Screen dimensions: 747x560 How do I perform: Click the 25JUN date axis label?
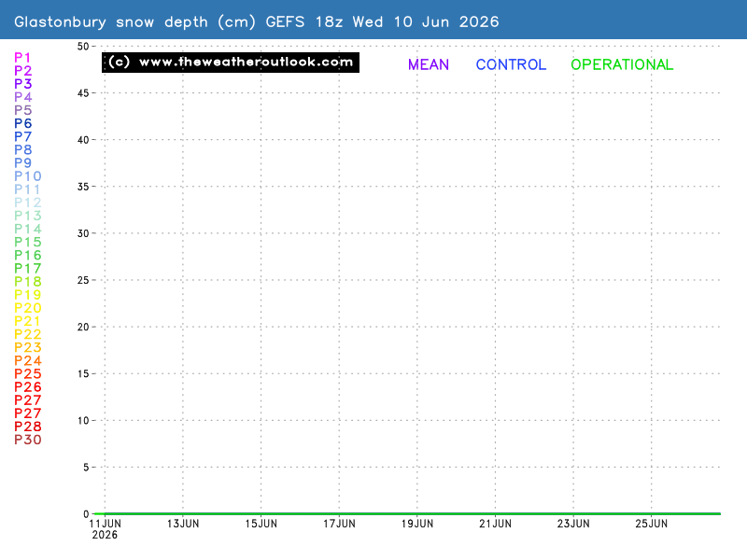click(651, 524)
